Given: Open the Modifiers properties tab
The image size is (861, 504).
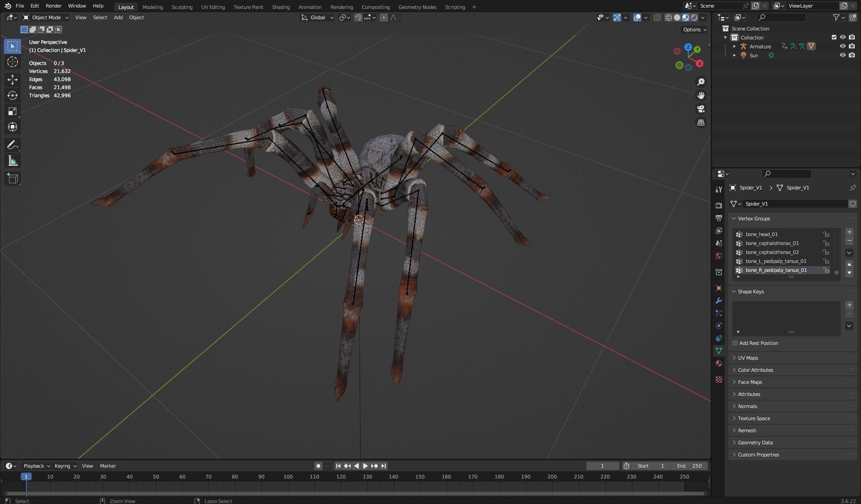Looking at the screenshot, I should point(719,301).
